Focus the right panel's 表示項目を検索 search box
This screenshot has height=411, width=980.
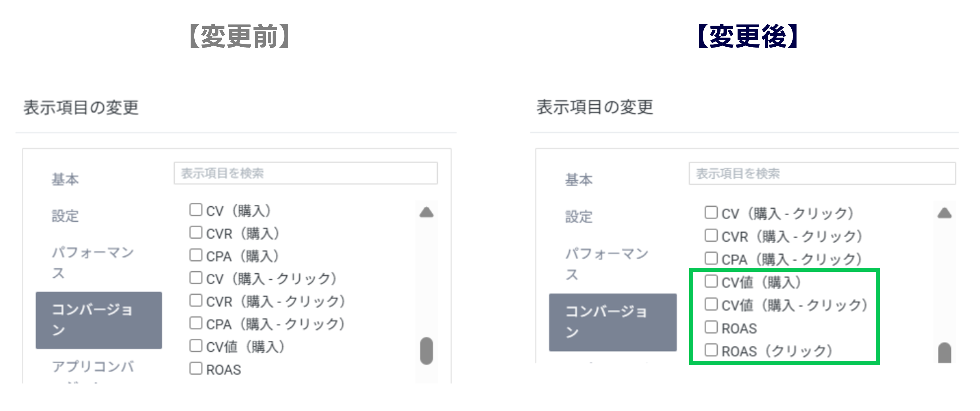[822, 174]
